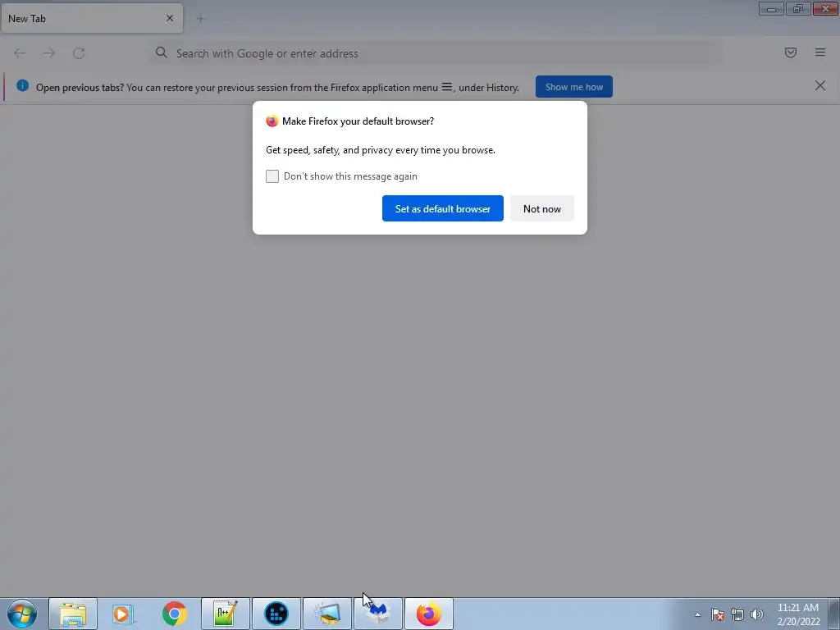The height and width of the screenshot is (630, 840).
Task: Close the New Tab tab
Action: pyautogui.click(x=170, y=18)
